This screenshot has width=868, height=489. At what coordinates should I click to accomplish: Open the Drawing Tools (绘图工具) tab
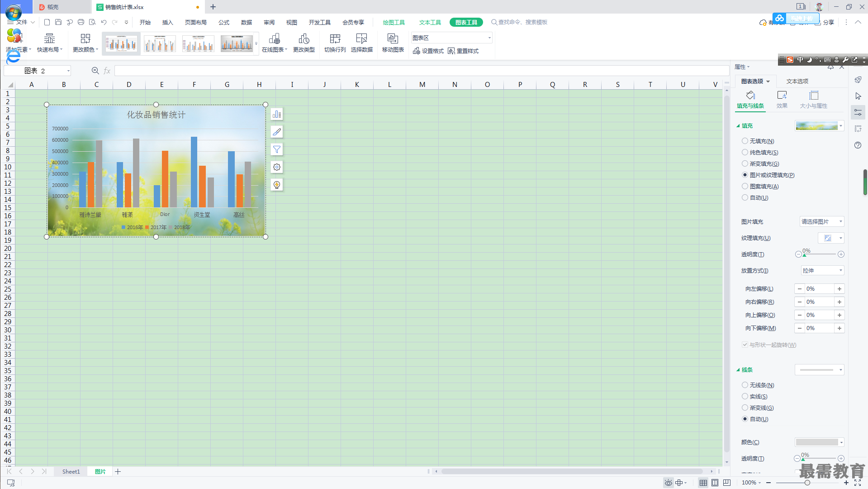[394, 22]
